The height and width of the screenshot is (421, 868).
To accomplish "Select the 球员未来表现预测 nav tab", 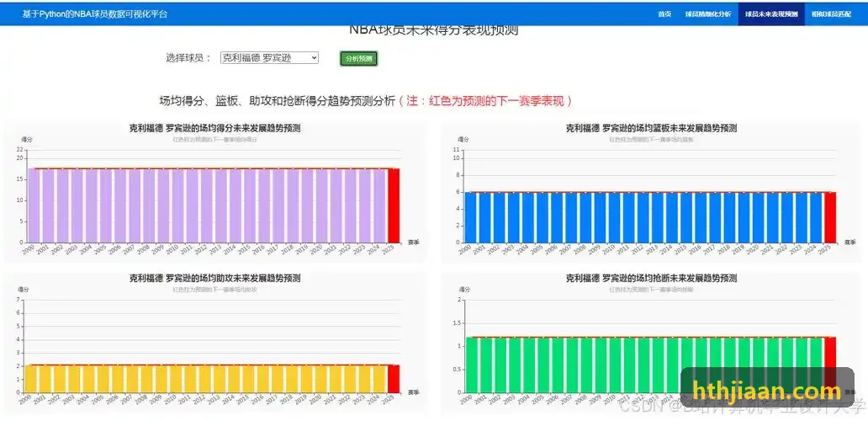I will (x=771, y=13).
